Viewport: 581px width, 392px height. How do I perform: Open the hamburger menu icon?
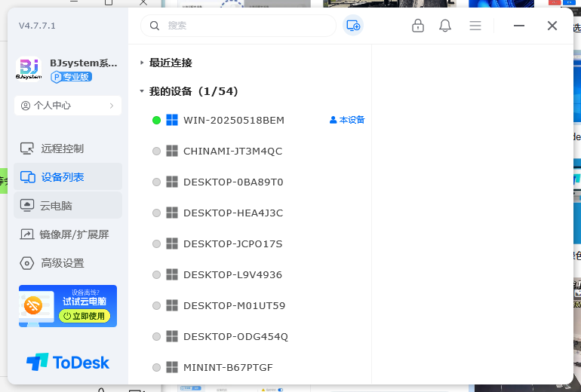click(x=475, y=26)
